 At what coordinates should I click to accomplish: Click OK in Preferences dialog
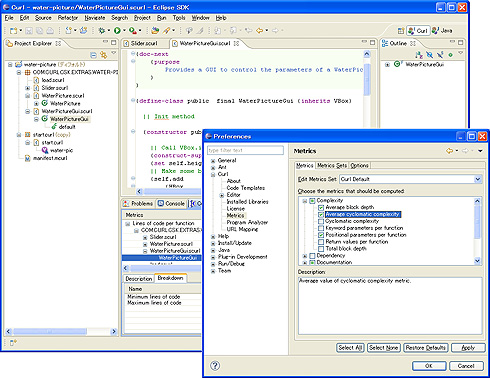click(x=429, y=366)
